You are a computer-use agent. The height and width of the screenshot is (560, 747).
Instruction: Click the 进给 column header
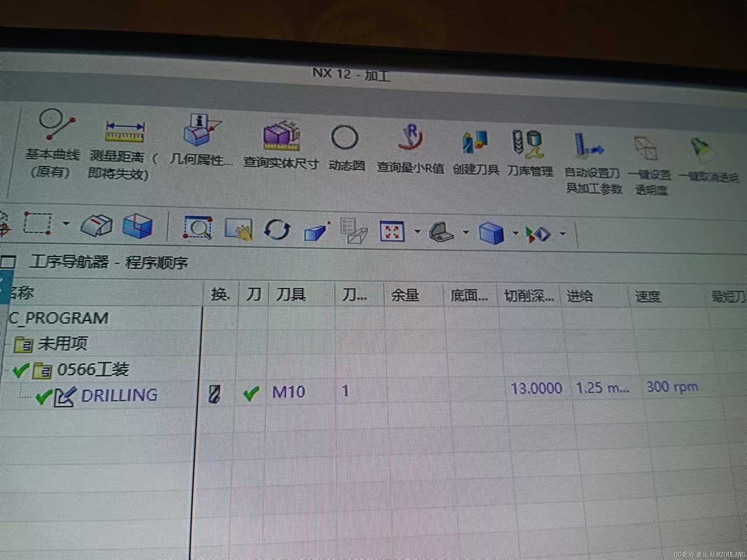click(x=580, y=296)
